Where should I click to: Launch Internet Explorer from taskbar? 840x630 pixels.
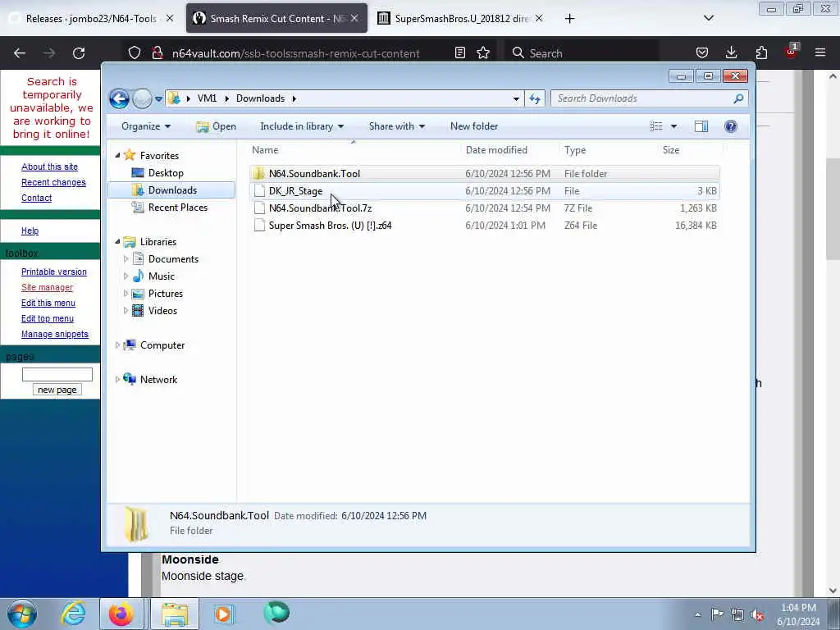tap(73, 614)
